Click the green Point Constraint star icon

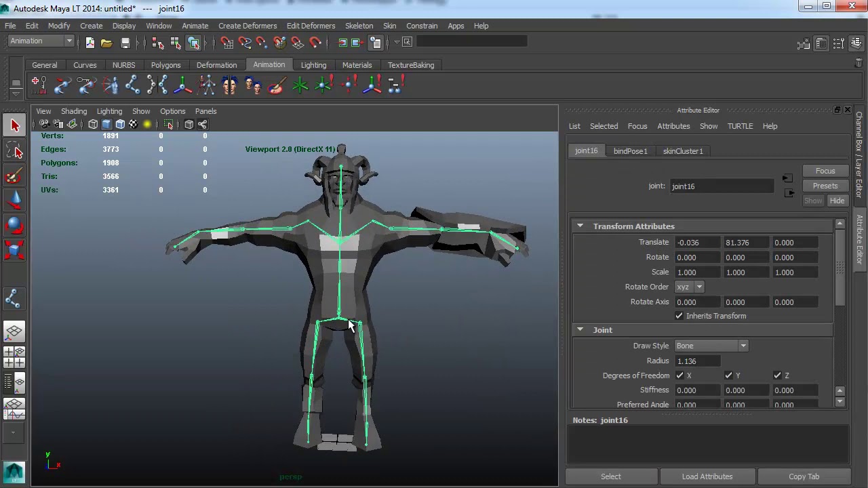(300, 85)
